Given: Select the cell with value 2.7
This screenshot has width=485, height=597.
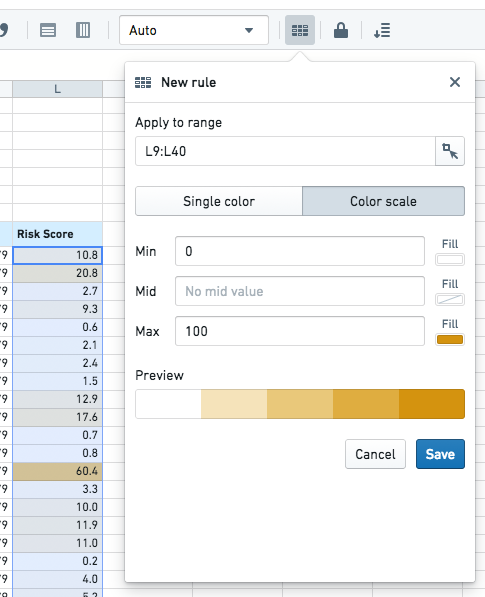Looking at the screenshot, I should coord(57,291).
